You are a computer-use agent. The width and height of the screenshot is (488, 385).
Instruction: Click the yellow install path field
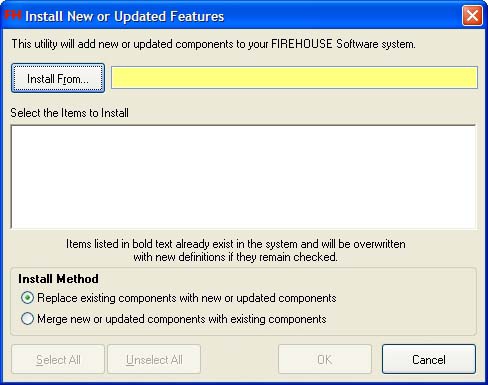click(x=294, y=78)
